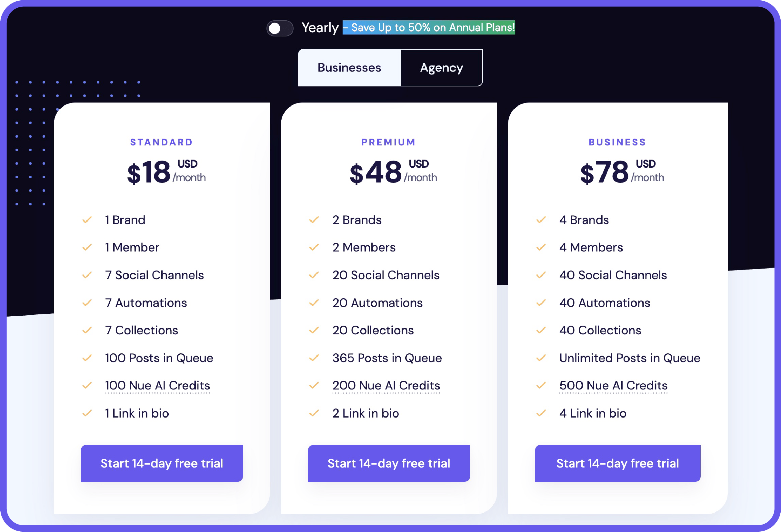Click the checkmark beside 2 Members
This screenshot has width=781, height=532.
pos(314,248)
